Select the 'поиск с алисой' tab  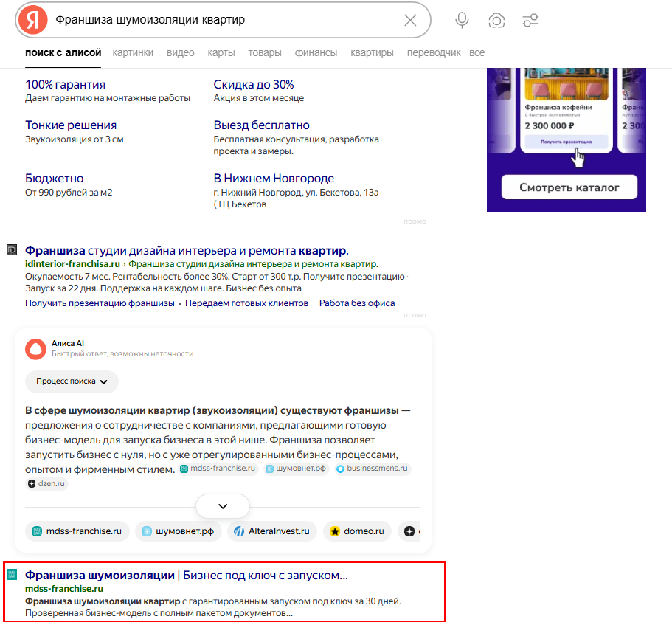[63, 52]
